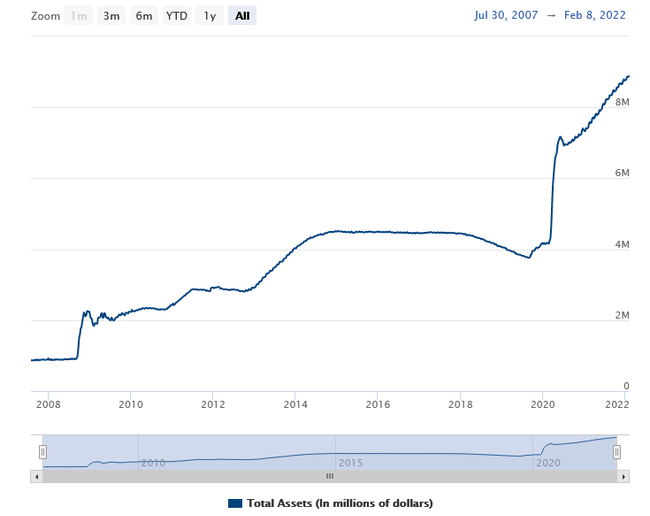Set zoom to 3m
This screenshot has width=650, height=516.
pyautogui.click(x=112, y=16)
